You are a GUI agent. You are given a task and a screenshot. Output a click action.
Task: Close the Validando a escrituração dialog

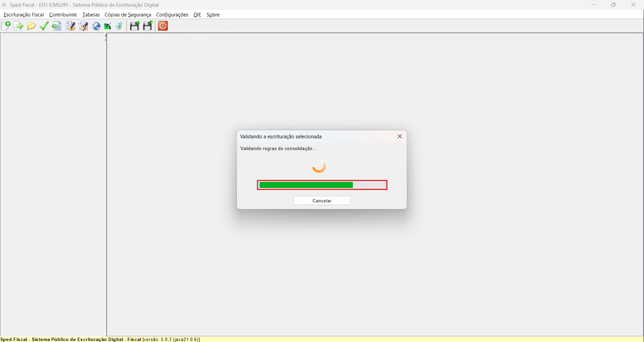(399, 136)
